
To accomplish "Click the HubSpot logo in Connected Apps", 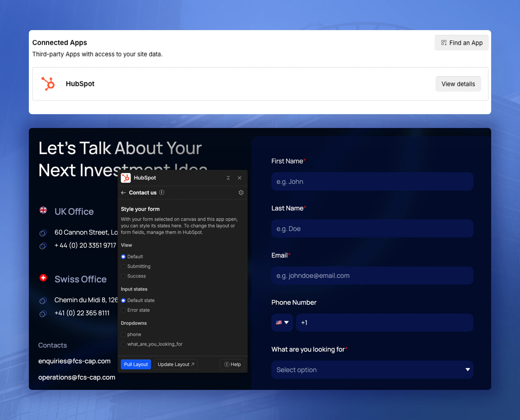I will click(48, 84).
